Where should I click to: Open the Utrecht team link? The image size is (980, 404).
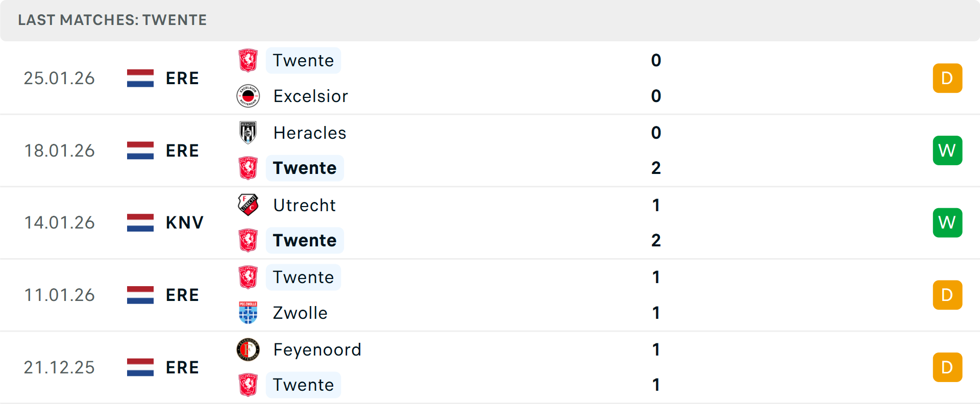coord(304,206)
